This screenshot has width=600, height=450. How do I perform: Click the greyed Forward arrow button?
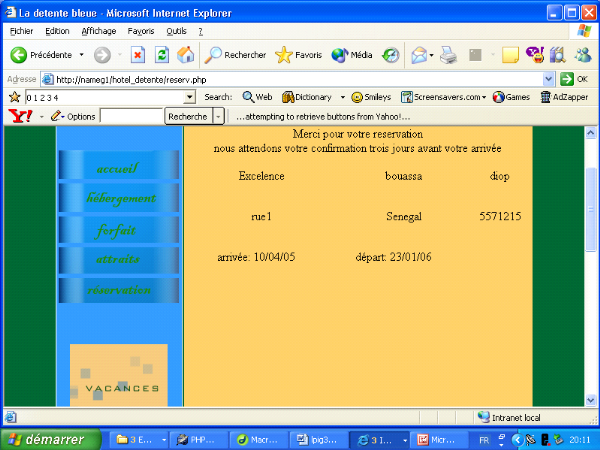click(x=102, y=55)
